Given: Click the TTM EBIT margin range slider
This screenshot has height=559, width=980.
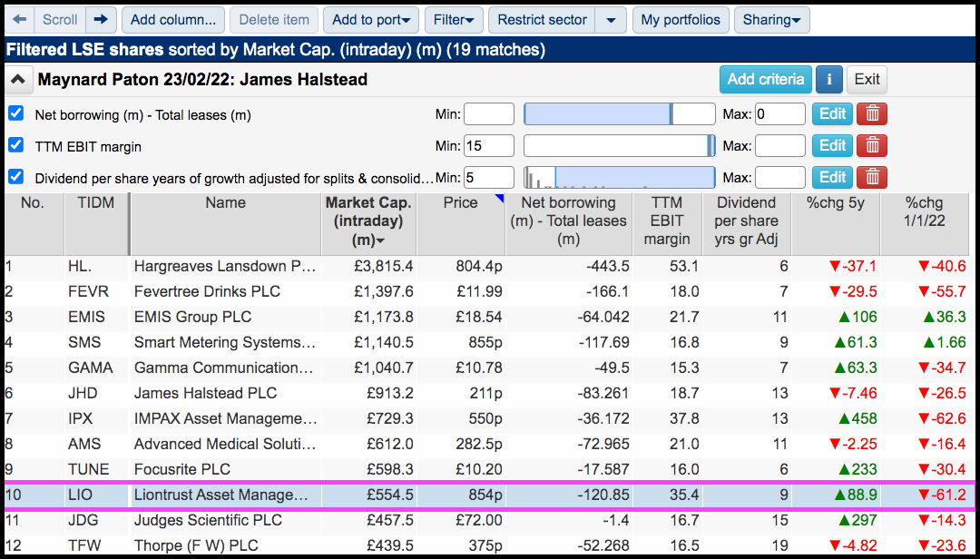Looking at the screenshot, I should pos(620,146).
